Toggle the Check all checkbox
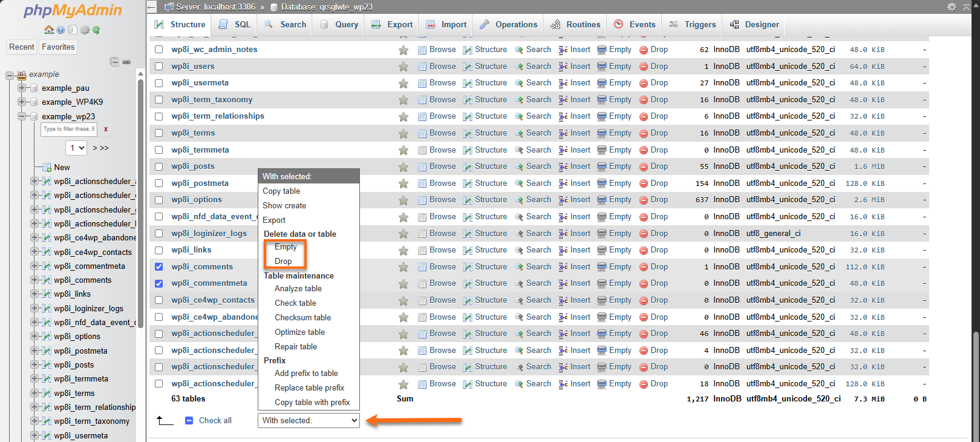980x442 pixels. click(189, 420)
